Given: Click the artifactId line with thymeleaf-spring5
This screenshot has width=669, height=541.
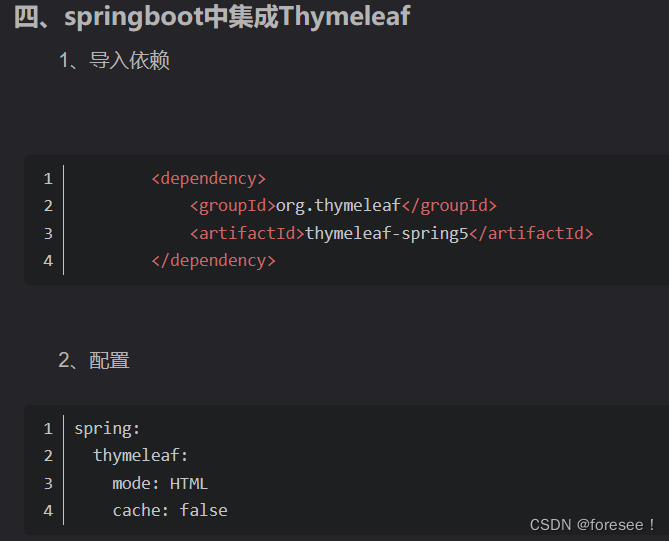Looking at the screenshot, I should click(x=392, y=233).
